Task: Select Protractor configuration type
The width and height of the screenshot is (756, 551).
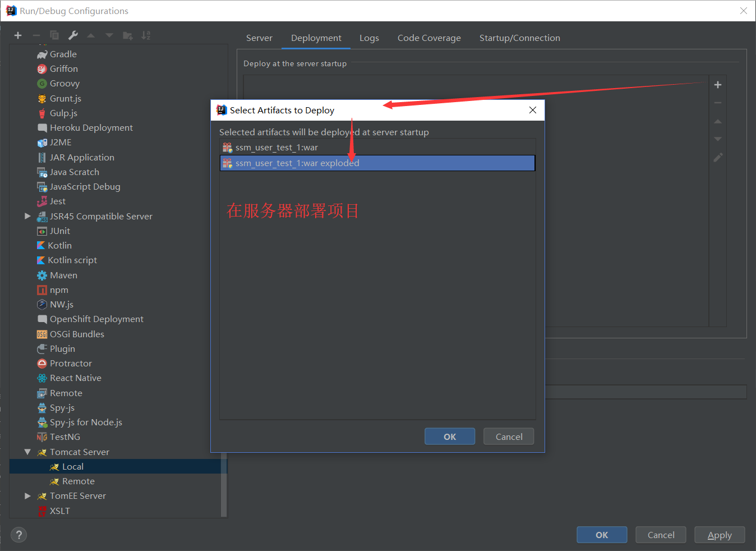Action: (x=64, y=363)
